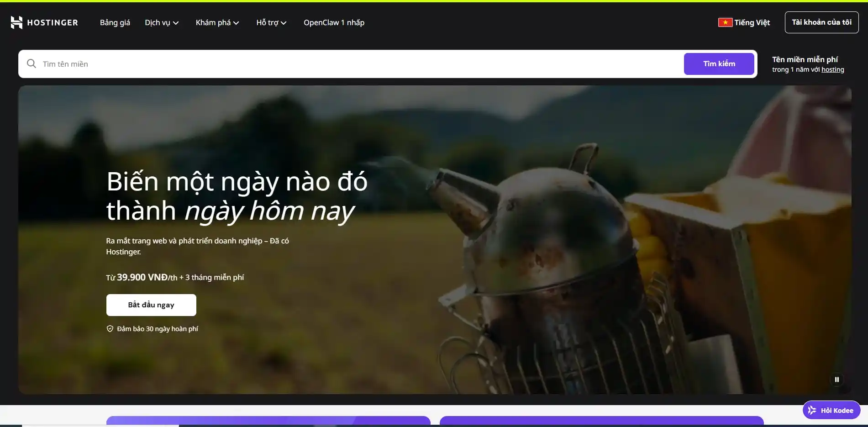Image resolution: width=868 pixels, height=427 pixels.
Task: Click the Kodee sparkle icon in chat button
Action: (812, 410)
